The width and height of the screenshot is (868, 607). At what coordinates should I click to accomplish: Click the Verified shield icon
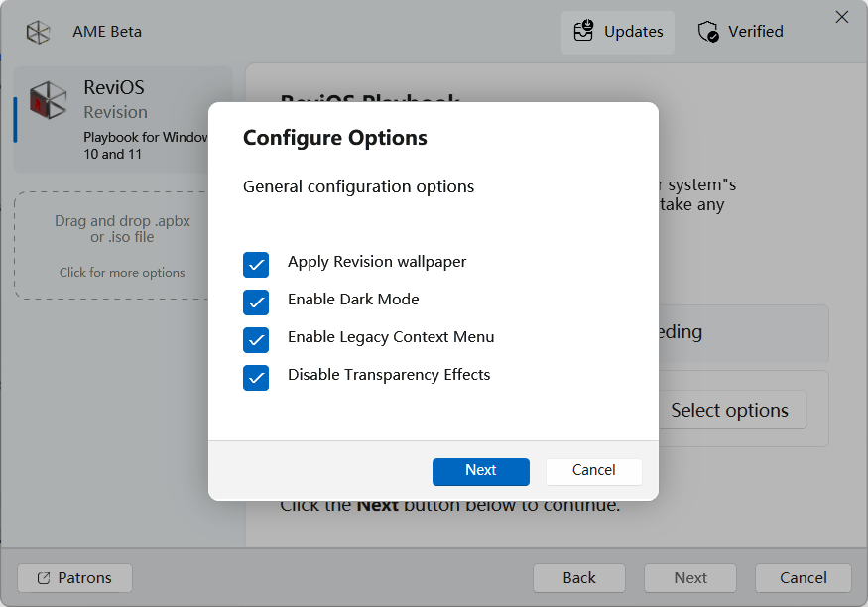click(x=708, y=32)
